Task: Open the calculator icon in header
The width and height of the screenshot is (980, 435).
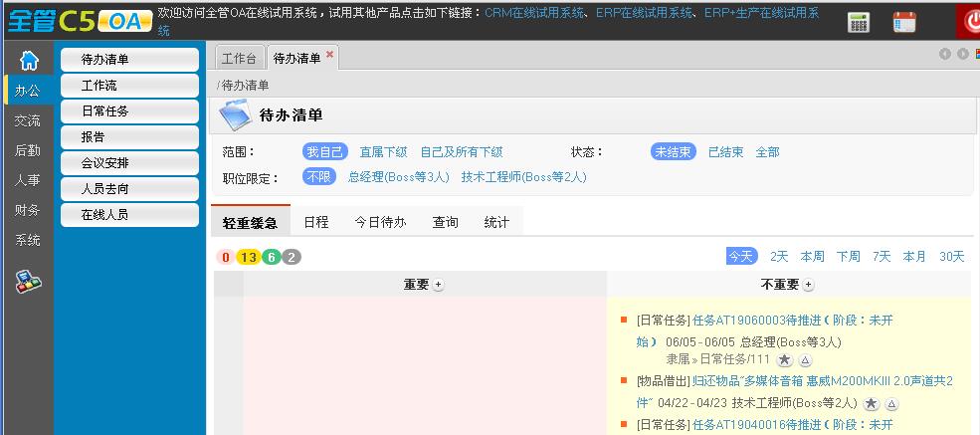Action: point(859,22)
